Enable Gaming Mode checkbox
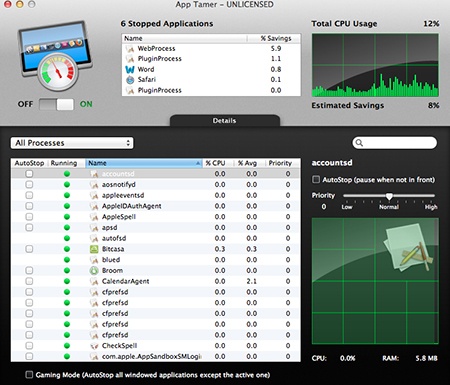The image size is (450, 385). pos(29,375)
